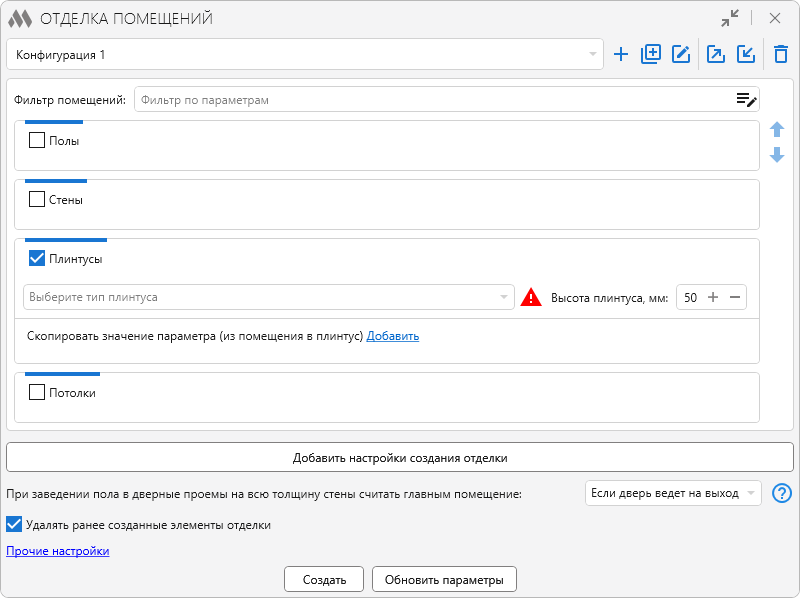Open room filter editor icon
This screenshot has height=598, width=800.
(x=746, y=99)
